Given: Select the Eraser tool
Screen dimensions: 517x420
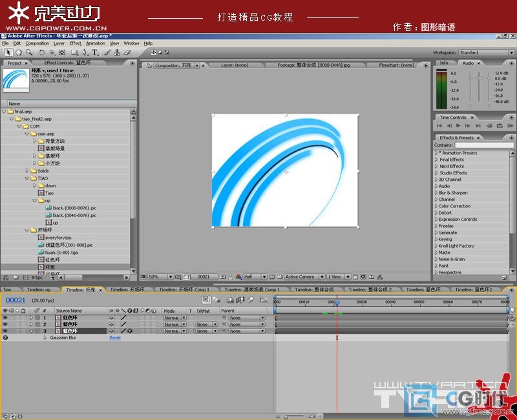Looking at the screenshot, I should click(x=127, y=52).
